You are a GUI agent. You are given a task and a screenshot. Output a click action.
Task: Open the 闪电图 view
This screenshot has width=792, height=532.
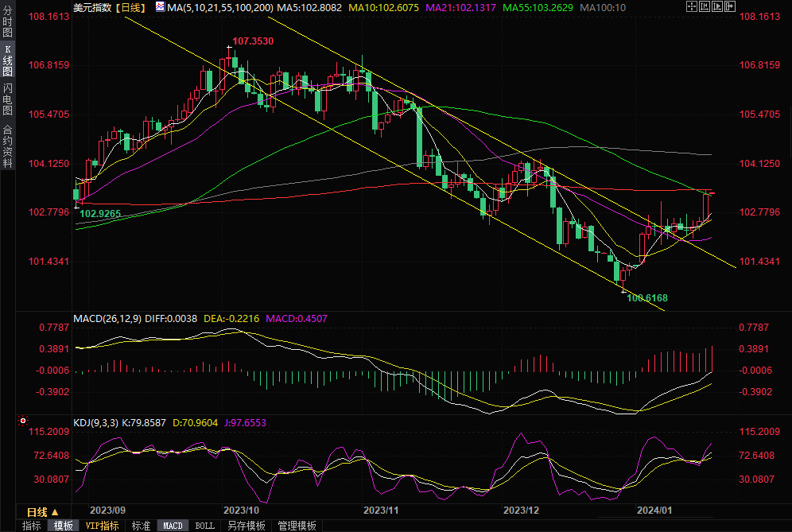(x=7, y=99)
